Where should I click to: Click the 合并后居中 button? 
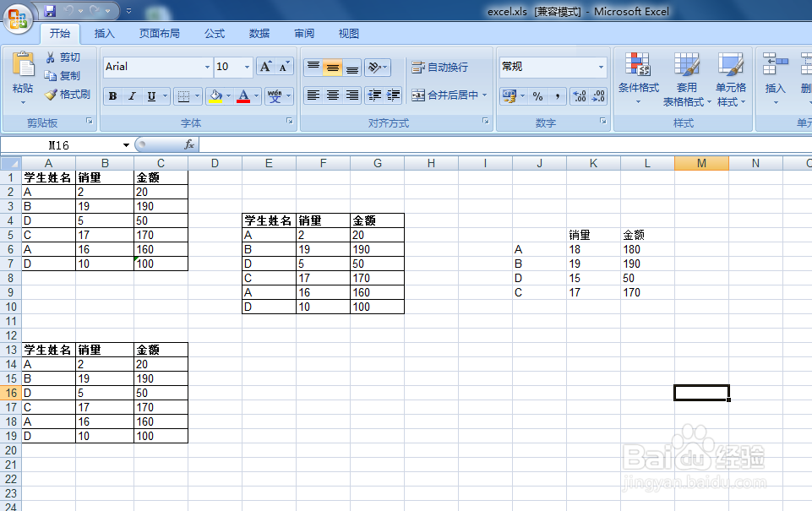[444, 95]
